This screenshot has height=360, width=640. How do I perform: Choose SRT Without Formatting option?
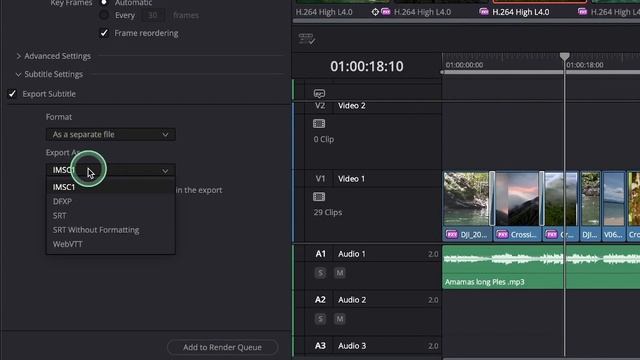(111, 230)
